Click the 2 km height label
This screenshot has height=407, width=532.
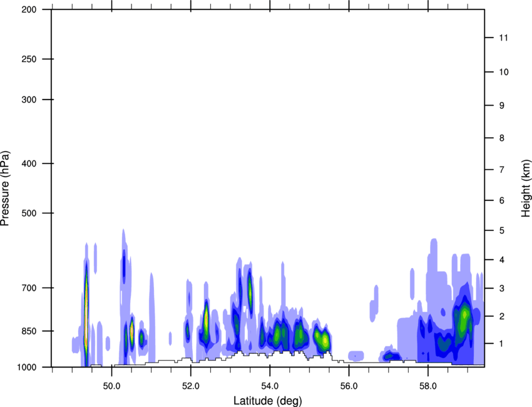(502, 316)
